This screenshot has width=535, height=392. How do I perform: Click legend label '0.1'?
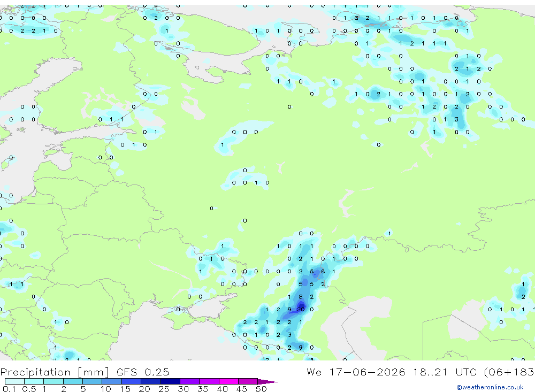point(10,389)
